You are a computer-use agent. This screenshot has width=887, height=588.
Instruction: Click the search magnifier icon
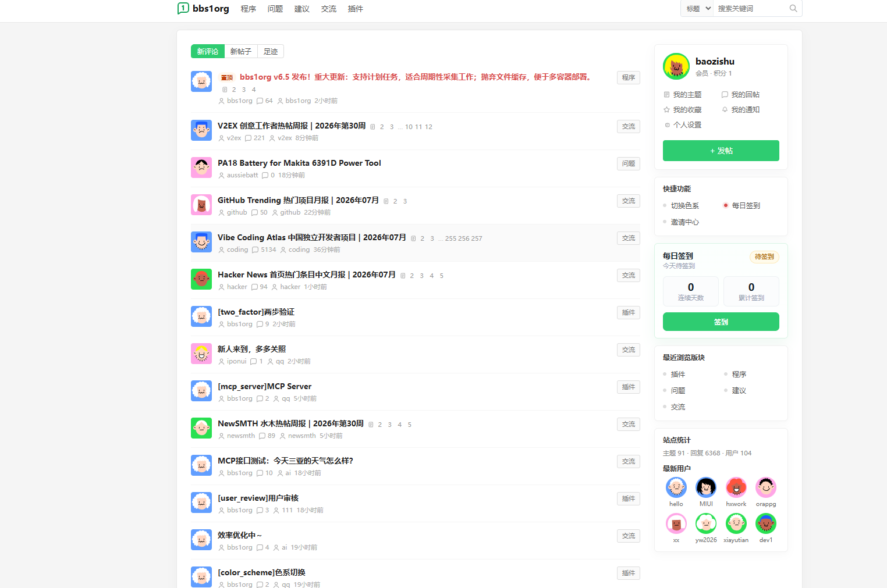(x=793, y=8)
